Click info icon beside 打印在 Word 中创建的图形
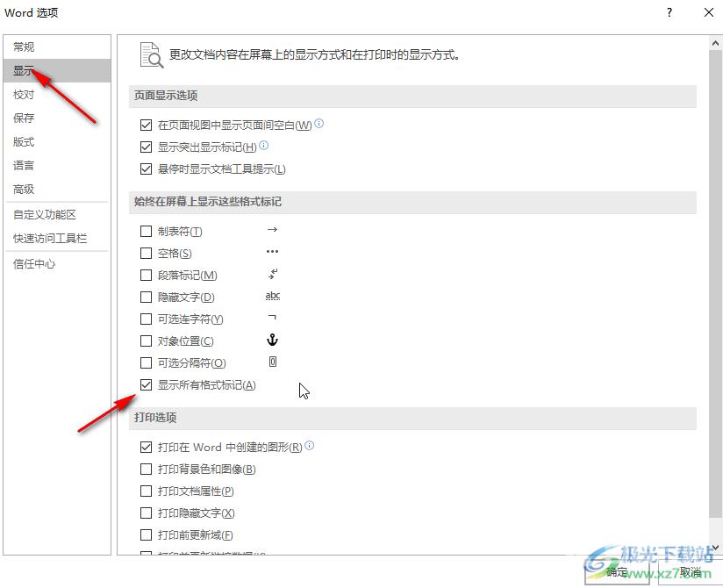Screen dimensions: 723x588 coord(310,445)
